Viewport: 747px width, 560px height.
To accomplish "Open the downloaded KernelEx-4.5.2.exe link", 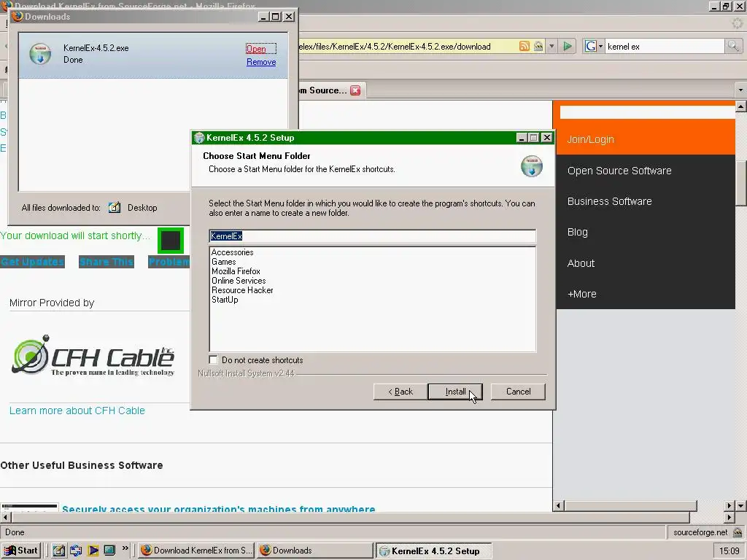I will tap(256, 49).
